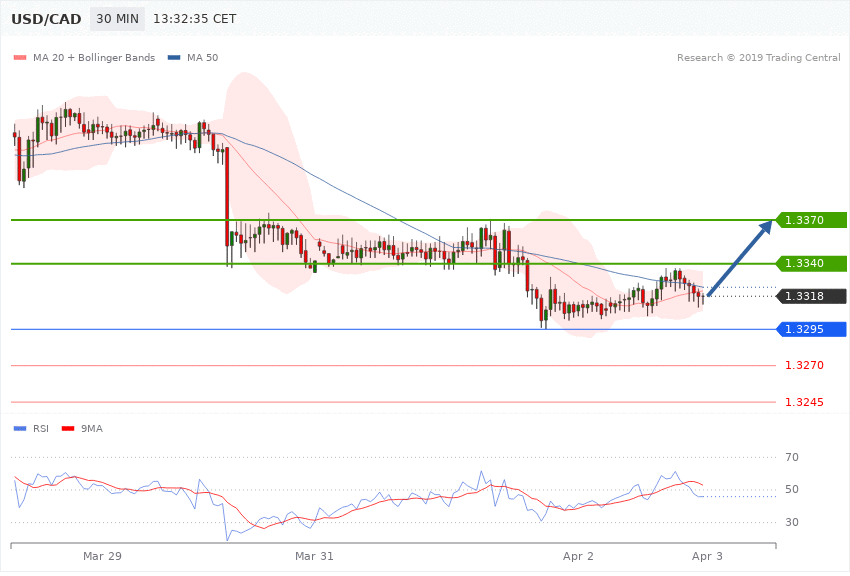Select the 30 MIN timeframe label
Viewport: 850px width, 576px height.
click(x=117, y=19)
